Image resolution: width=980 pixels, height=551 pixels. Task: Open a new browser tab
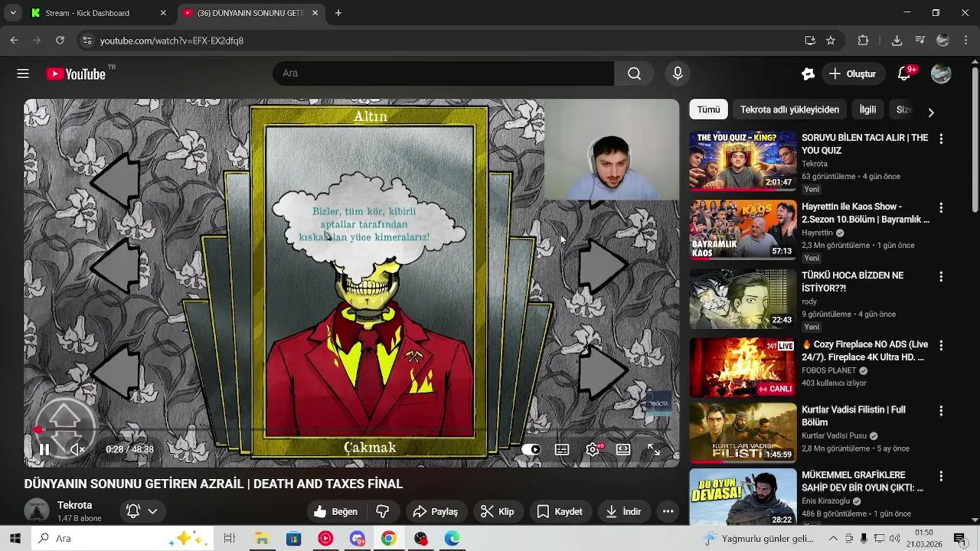click(338, 13)
